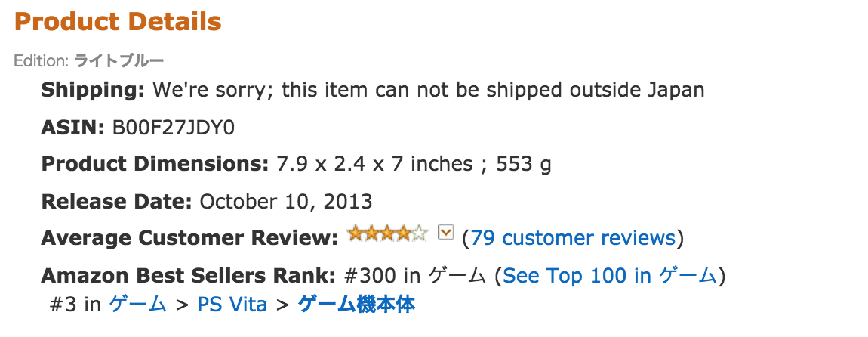Click the empty fifth rating star
The width and height of the screenshot is (868, 337).
(x=420, y=233)
